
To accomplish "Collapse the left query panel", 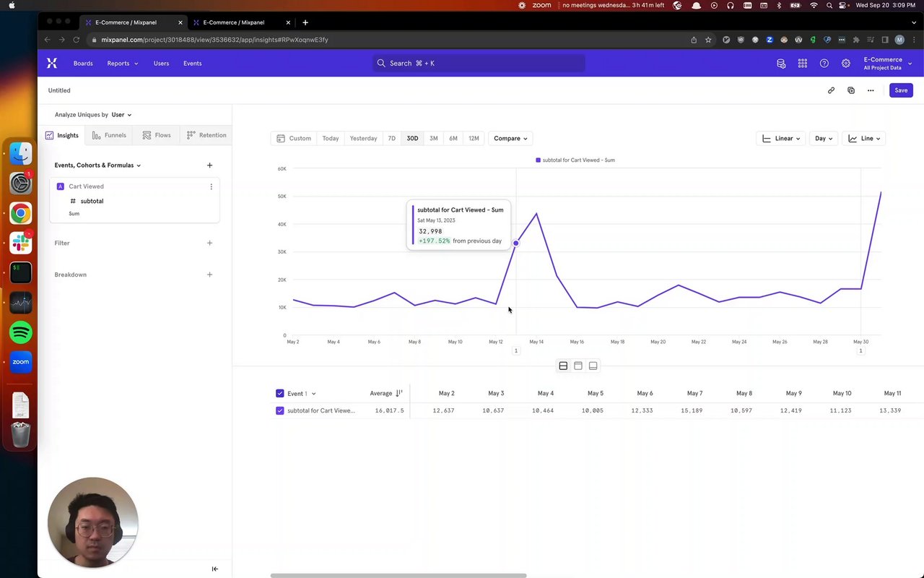I will tap(214, 569).
